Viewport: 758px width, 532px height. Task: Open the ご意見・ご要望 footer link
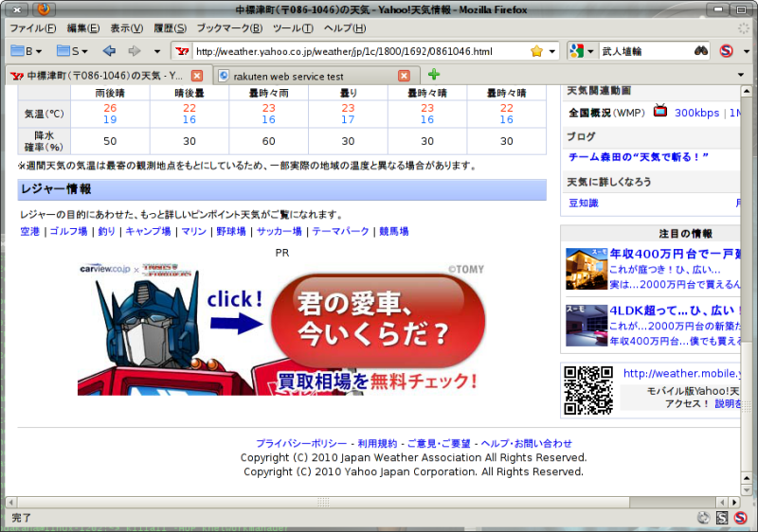tap(439, 443)
